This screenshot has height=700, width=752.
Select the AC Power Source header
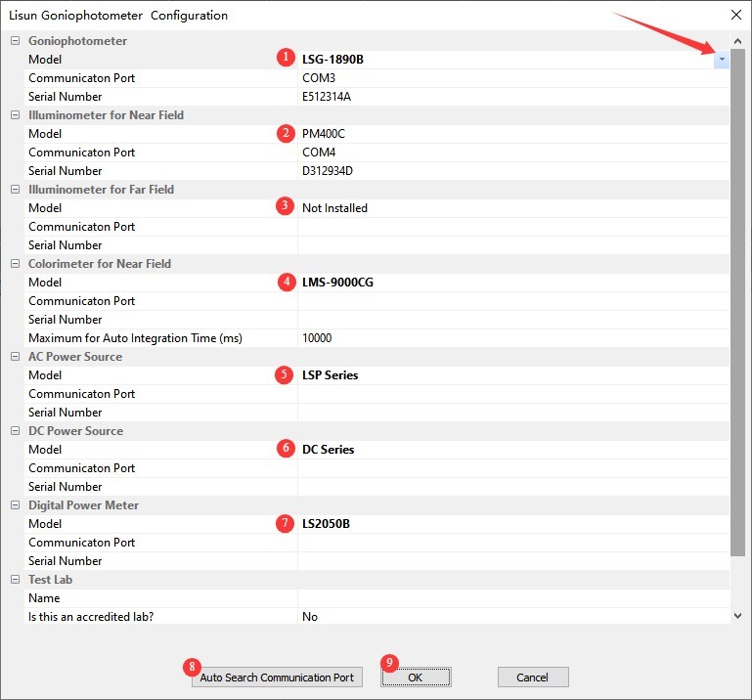(x=75, y=357)
